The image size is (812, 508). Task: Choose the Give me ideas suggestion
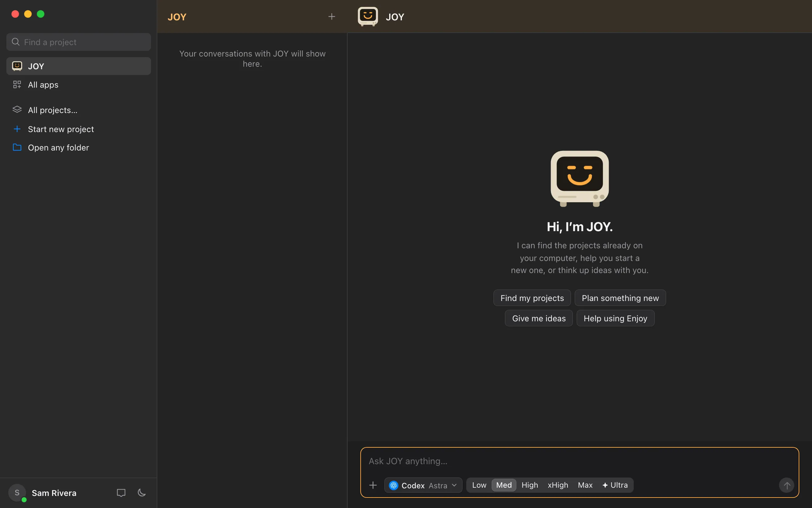539,318
